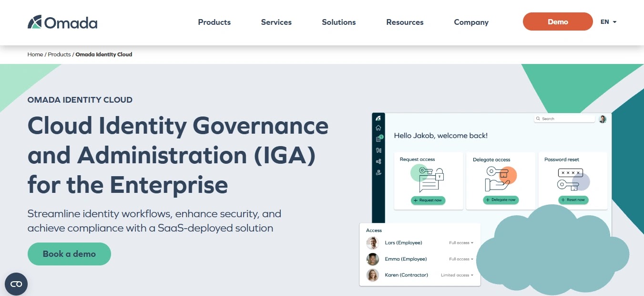The image size is (644, 296).
Task: Open the Products menu
Action: [x=215, y=22]
